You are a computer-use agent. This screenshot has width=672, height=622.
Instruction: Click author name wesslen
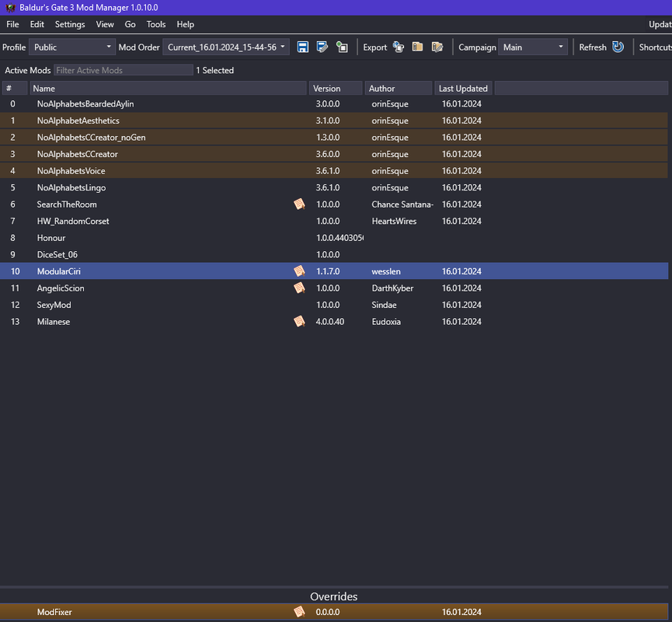(x=386, y=271)
